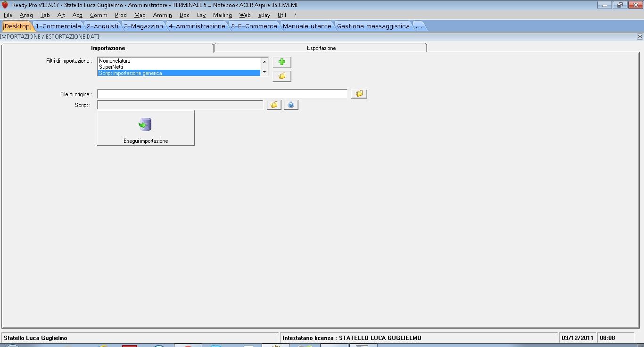Open the Anag menu
This screenshot has width=644, height=347.
(26, 15)
